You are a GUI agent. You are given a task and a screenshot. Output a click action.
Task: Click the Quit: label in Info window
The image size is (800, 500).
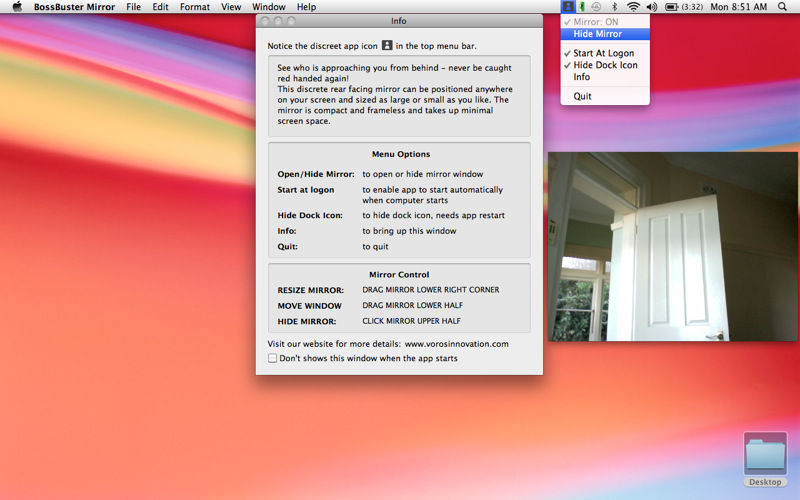[x=287, y=246]
